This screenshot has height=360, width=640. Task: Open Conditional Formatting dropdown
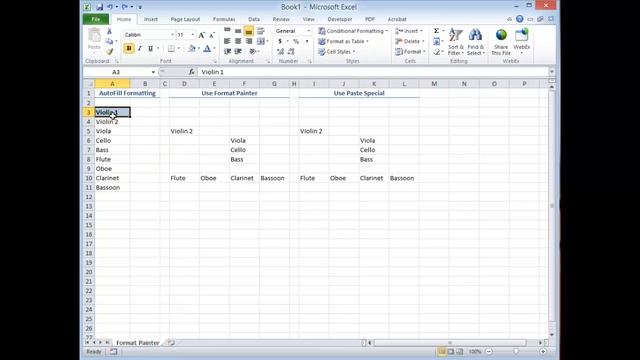(353, 31)
